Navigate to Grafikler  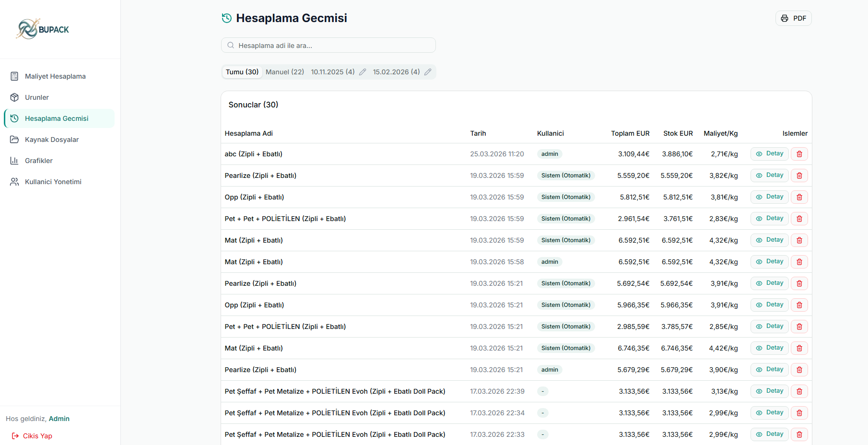[x=39, y=161]
